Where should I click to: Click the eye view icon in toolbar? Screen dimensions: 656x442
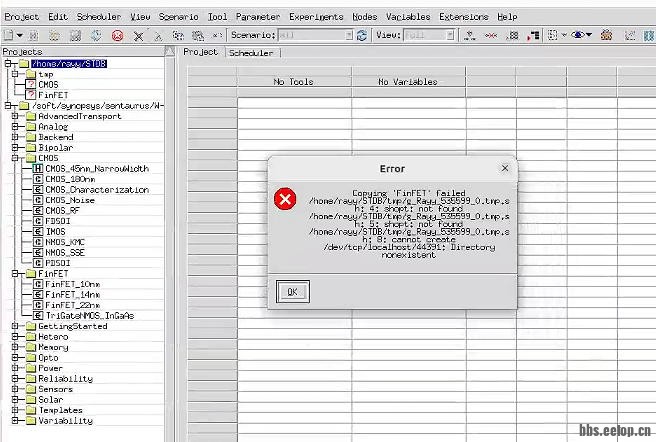tap(578, 35)
